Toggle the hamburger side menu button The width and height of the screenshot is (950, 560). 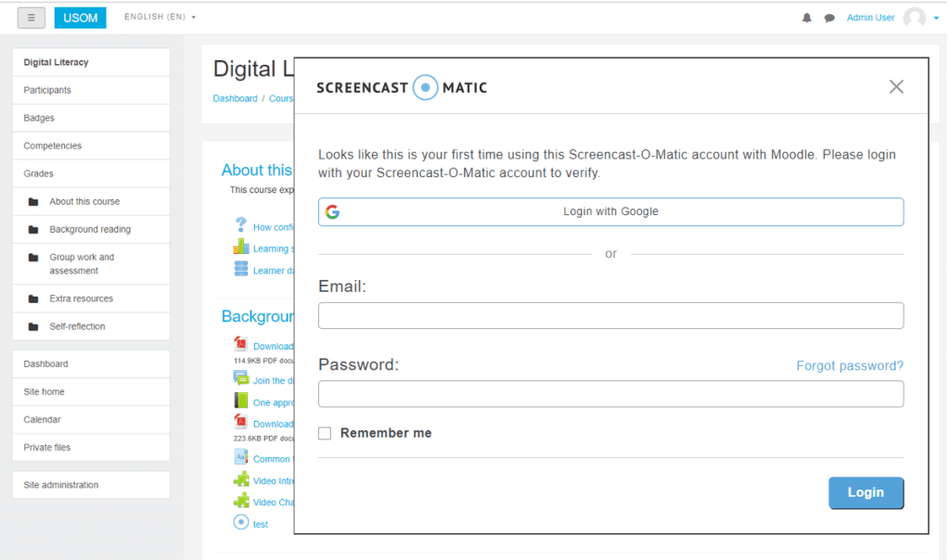tap(31, 18)
